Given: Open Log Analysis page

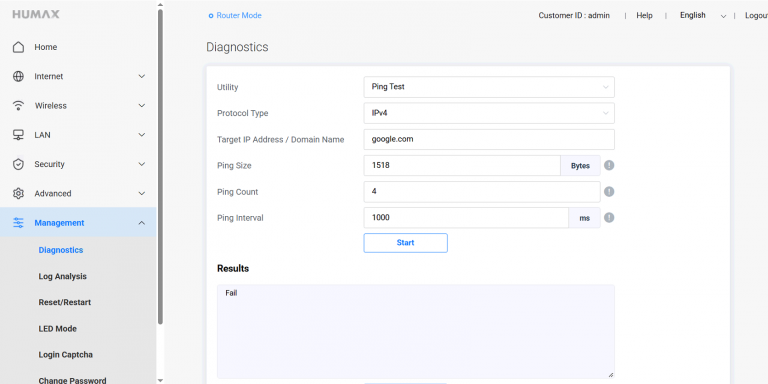Looking at the screenshot, I should pos(62,276).
